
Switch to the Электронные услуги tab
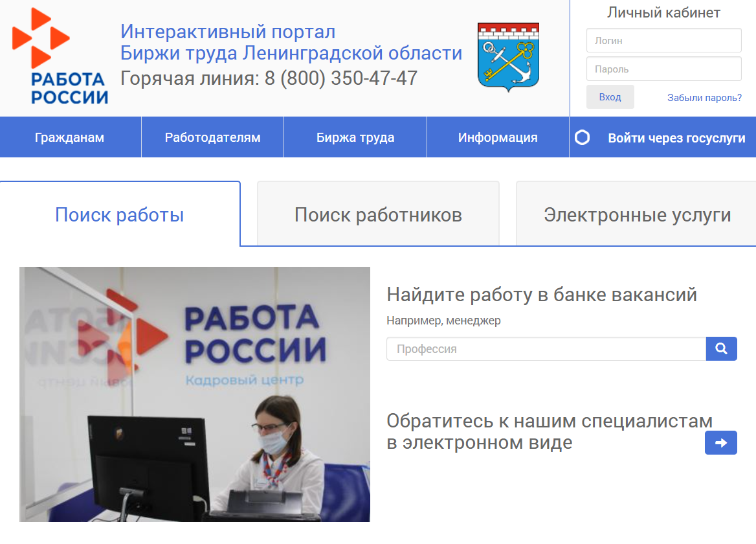pos(638,214)
